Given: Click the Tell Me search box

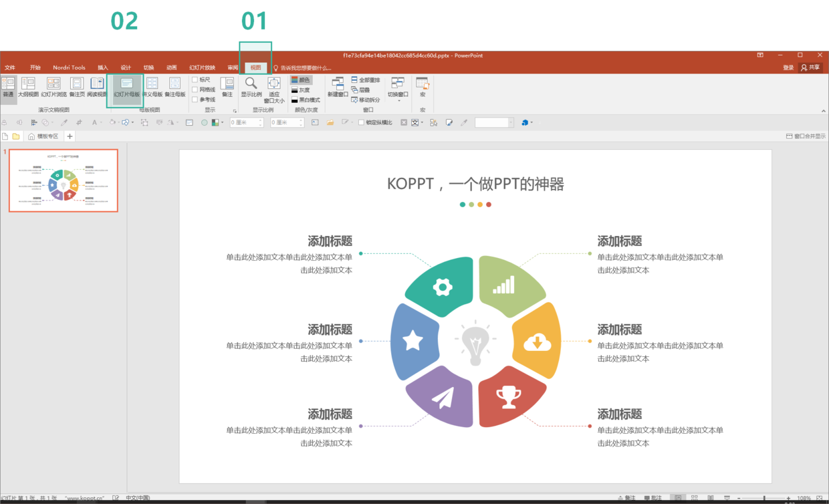Looking at the screenshot, I should [x=302, y=68].
